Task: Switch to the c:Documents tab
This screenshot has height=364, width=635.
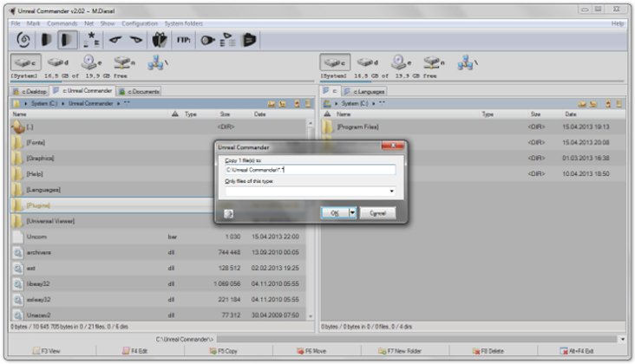Action: [x=139, y=90]
